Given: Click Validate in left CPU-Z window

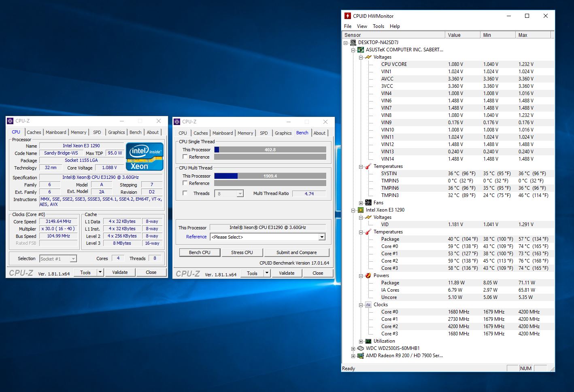Looking at the screenshot, I should [120, 272].
